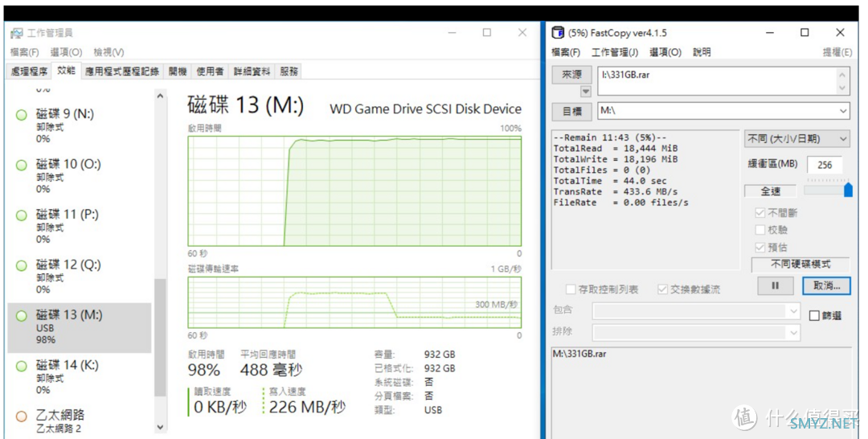Switch to the 處理程序 tab
The width and height of the screenshot is (868, 439).
tap(29, 72)
